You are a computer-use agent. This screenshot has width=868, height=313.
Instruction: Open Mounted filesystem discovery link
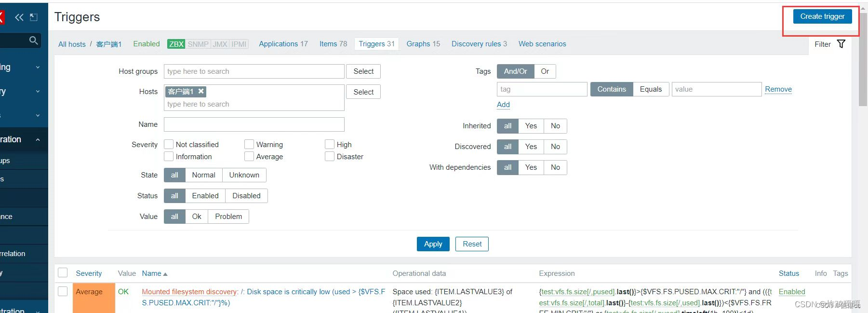[x=189, y=292]
